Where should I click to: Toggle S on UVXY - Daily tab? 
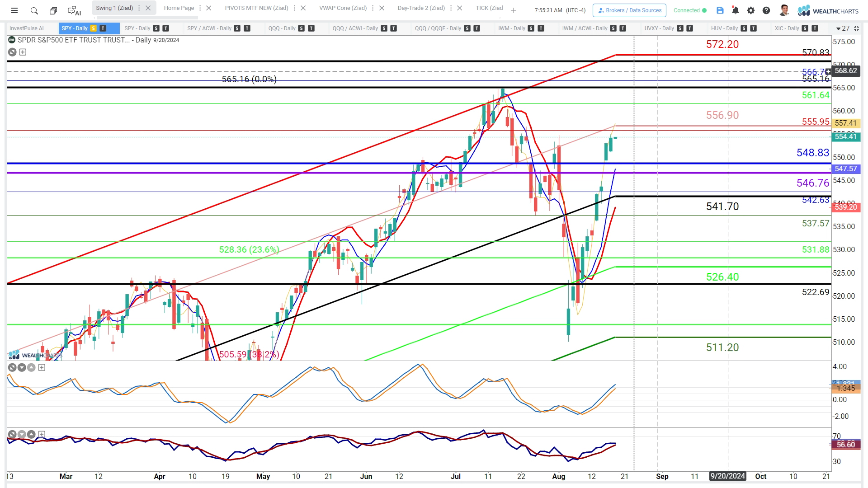click(680, 28)
